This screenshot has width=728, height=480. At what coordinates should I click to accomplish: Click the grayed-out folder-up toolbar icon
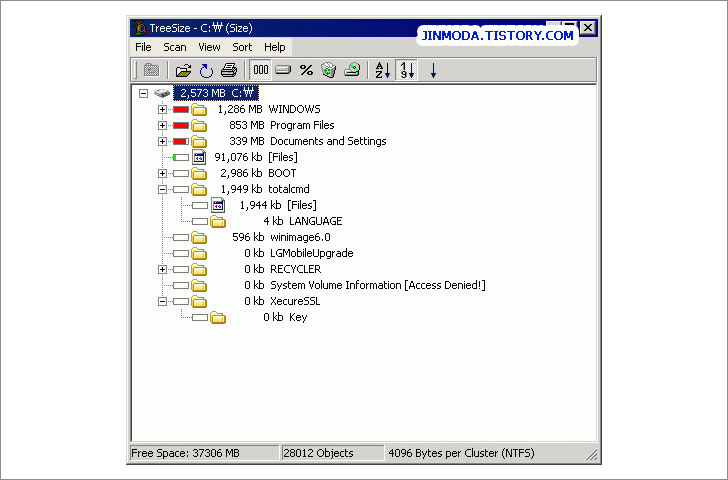[151, 71]
